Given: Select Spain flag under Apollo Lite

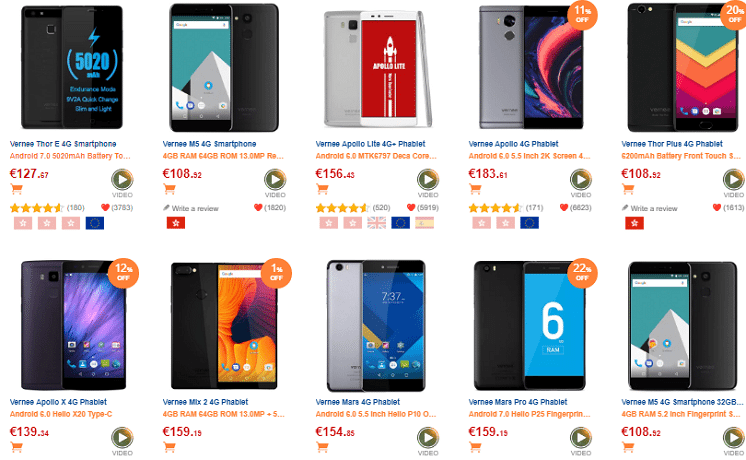Looking at the screenshot, I should (x=424, y=223).
